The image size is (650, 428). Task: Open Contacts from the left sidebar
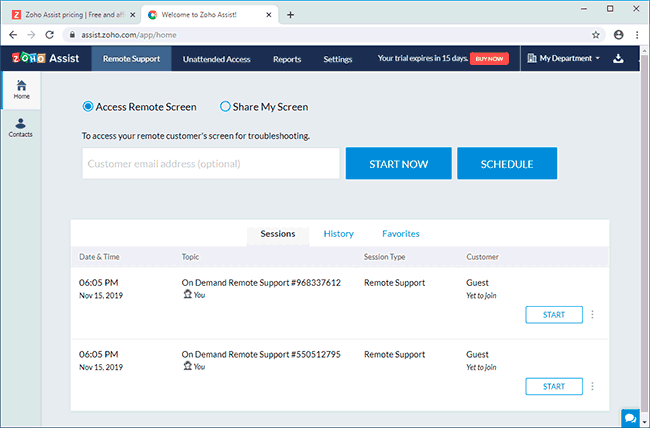point(20,127)
